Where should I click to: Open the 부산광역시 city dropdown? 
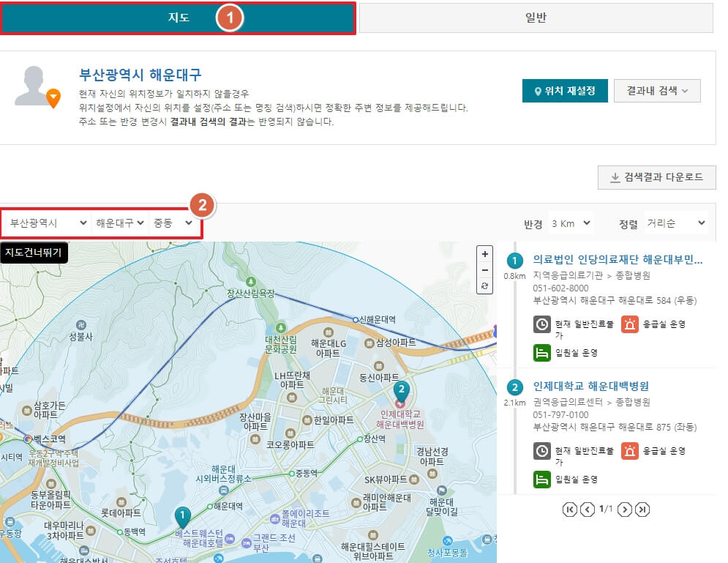pyautogui.click(x=48, y=223)
